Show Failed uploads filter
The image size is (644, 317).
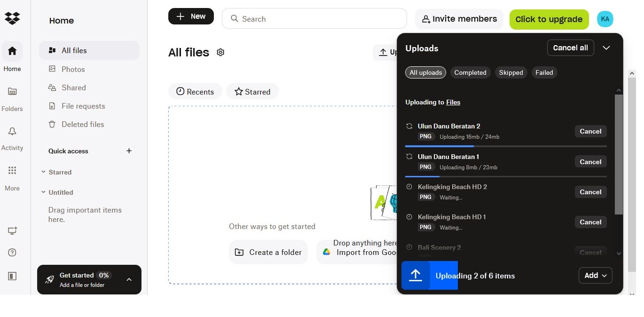coord(544,72)
